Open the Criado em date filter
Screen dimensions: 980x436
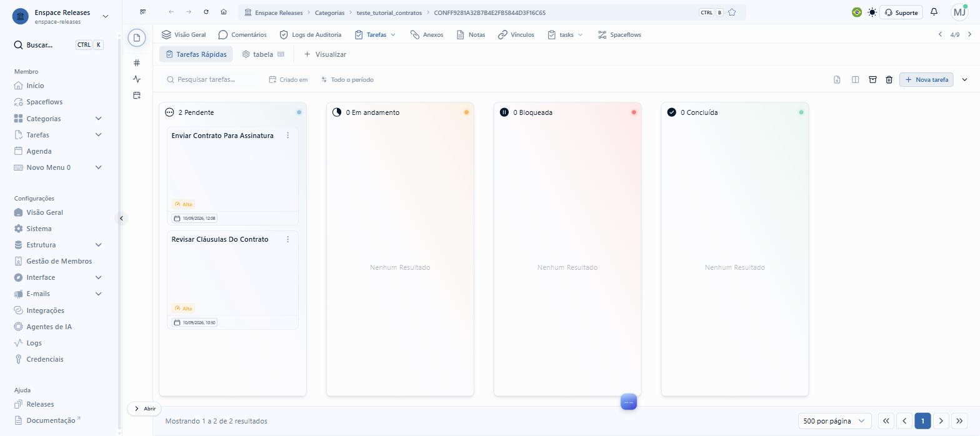(x=288, y=79)
